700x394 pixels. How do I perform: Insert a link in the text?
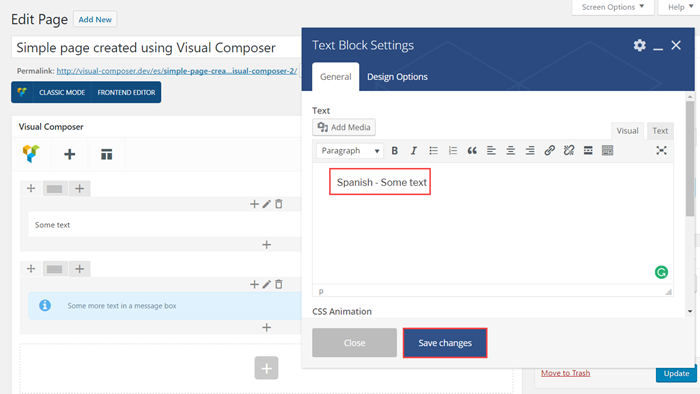point(549,150)
